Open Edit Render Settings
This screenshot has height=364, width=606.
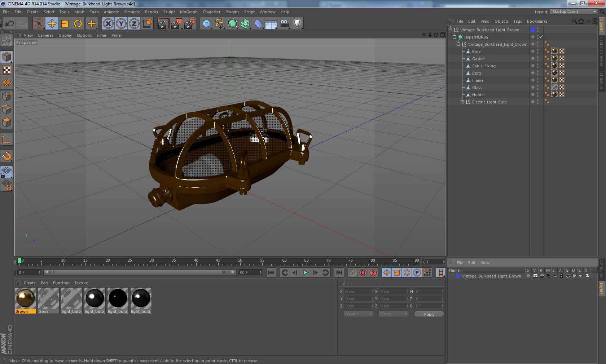189,24
